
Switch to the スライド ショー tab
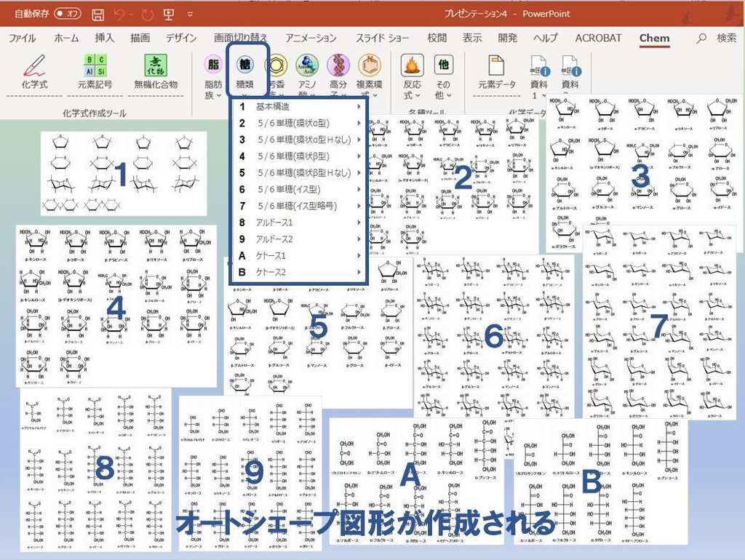[383, 38]
